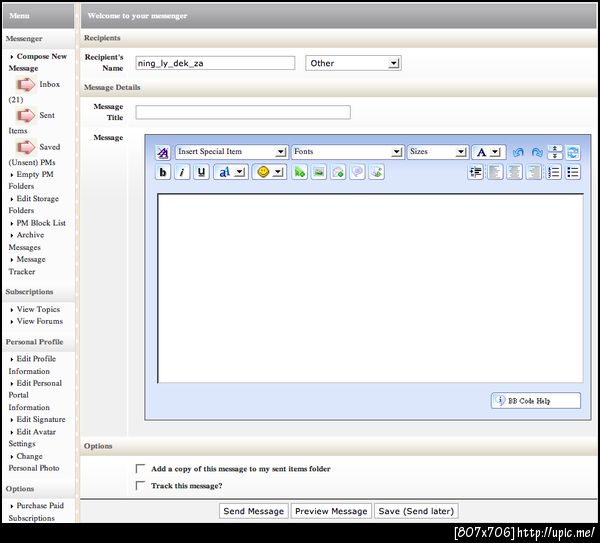Click inside the message body text area

(370, 288)
